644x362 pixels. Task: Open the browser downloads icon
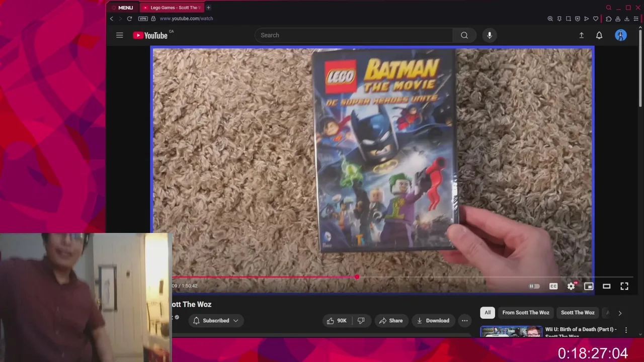click(627, 19)
